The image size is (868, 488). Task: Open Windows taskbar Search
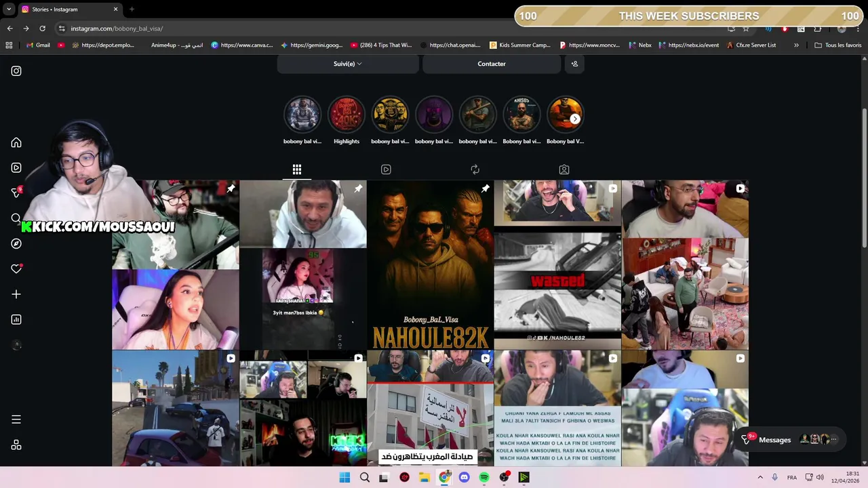(x=365, y=477)
